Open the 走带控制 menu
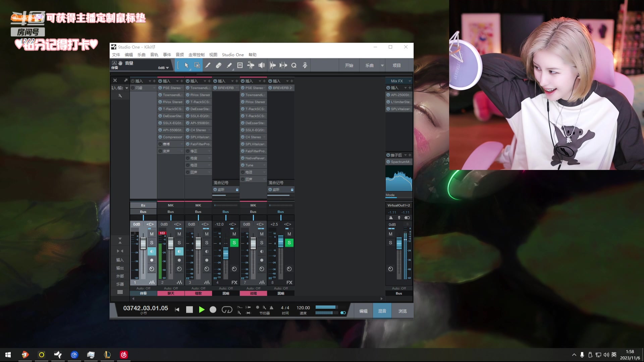Viewport: 644px width, 362px height. (197, 55)
